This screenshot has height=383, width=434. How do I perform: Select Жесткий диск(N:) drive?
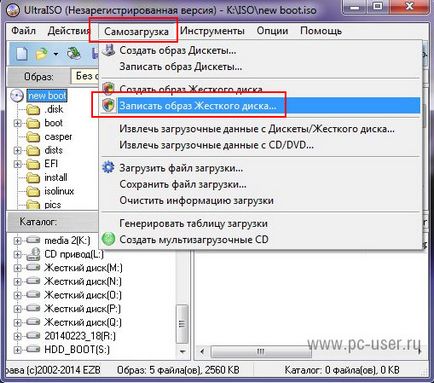tap(83, 281)
